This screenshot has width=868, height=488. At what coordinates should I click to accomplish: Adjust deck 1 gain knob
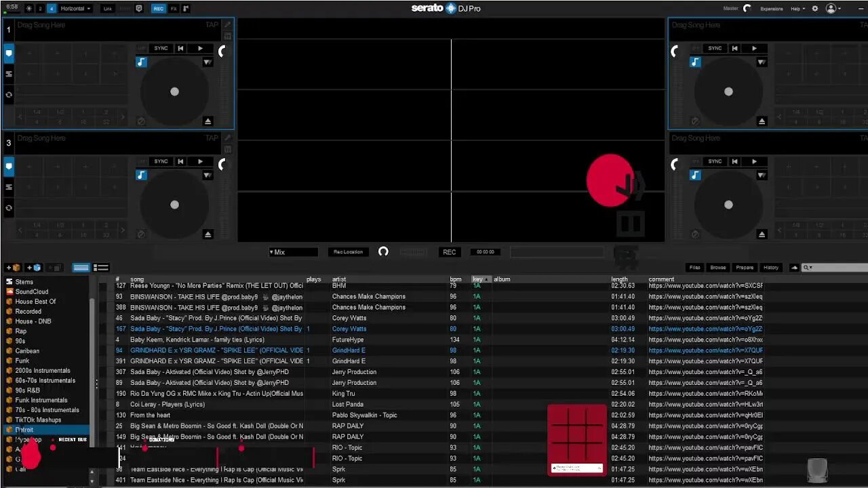[x=222, y=51]
